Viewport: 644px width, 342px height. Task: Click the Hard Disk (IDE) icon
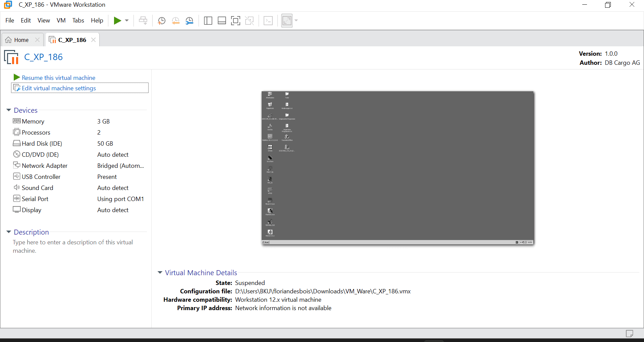pyautogui.click(x=17, y=143)
